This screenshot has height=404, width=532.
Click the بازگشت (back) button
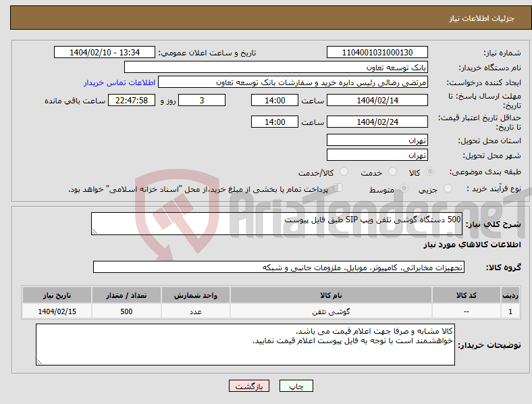tap(249, 386)
